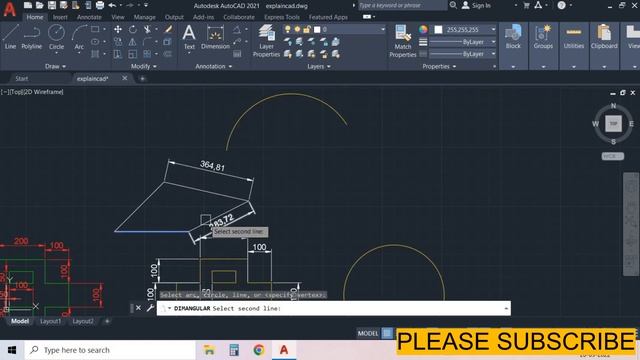
Task: Activate the Explode tool
Action: (168, 42)
